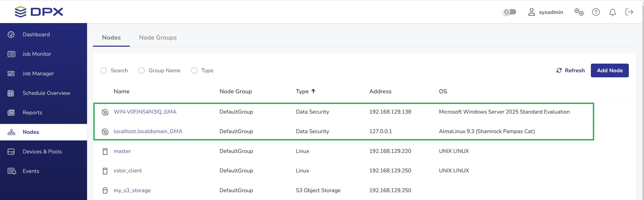
Task: Click the shield icon for WIN-V0FJNS4N3IQ_GMA node
Action: coord(105,112)
